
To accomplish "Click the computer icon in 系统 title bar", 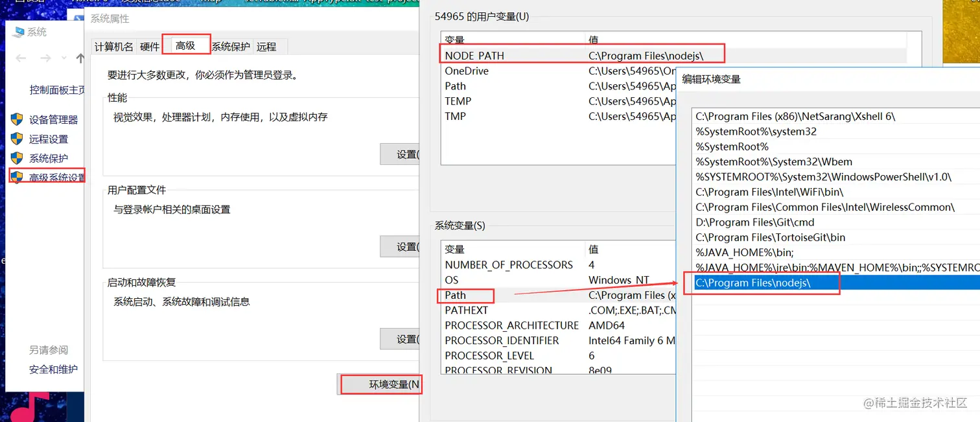I will click(x=18, y=32).
